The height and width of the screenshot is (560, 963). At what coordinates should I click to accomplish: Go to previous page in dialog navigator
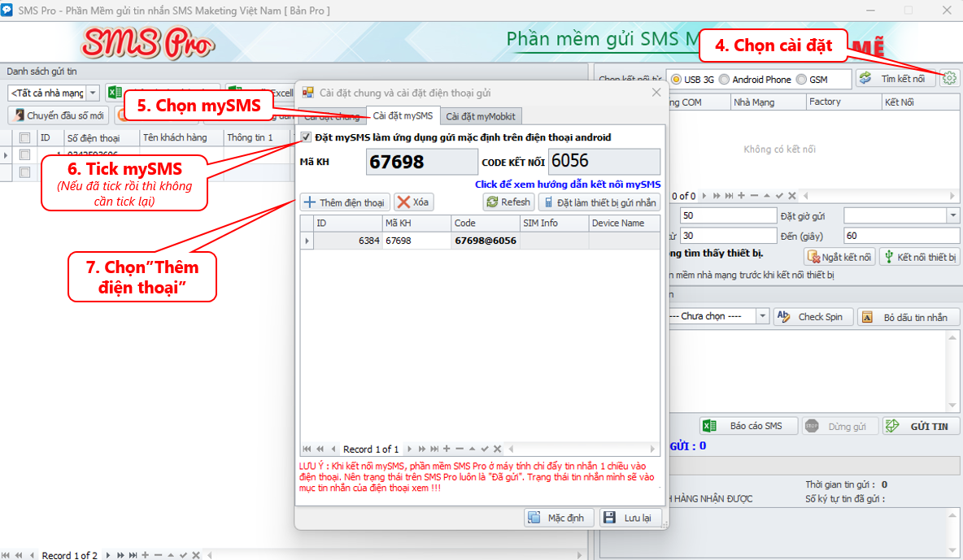[x=320, y=449]
